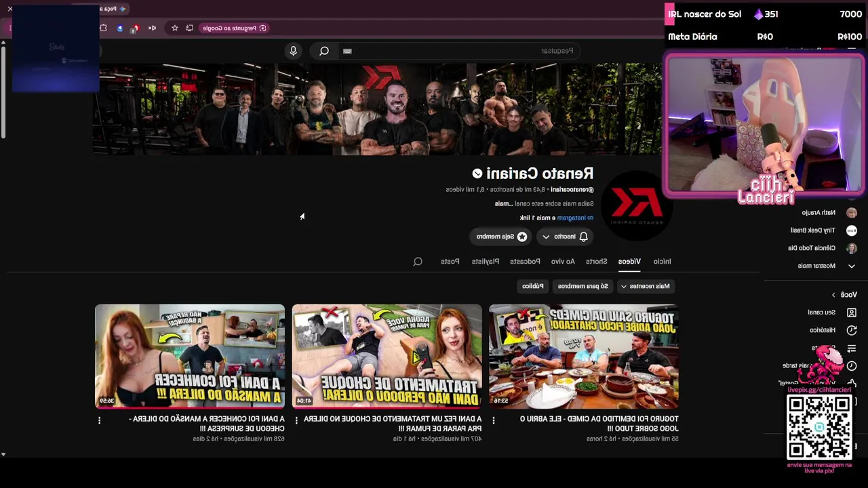Open the Instagram link on the channel

(575, 218)
